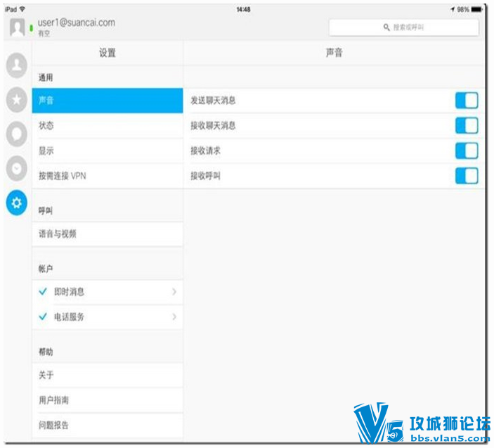Tap the magnifier icon in search box
This screenshot has height=448, width=494.
click(x=386, y=27)
